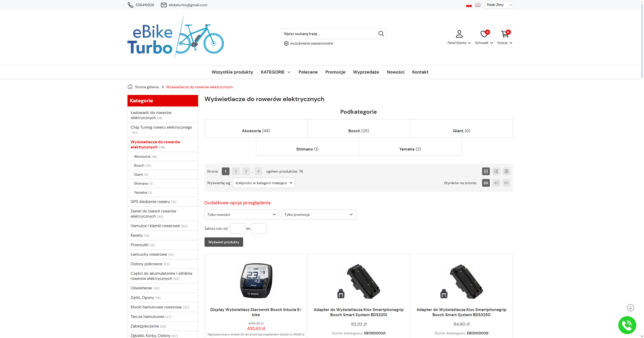The width and height of the screenshot is (644, 338).
Task: Open the KATEGORIE menu in navigation
Action: (275, 72)
